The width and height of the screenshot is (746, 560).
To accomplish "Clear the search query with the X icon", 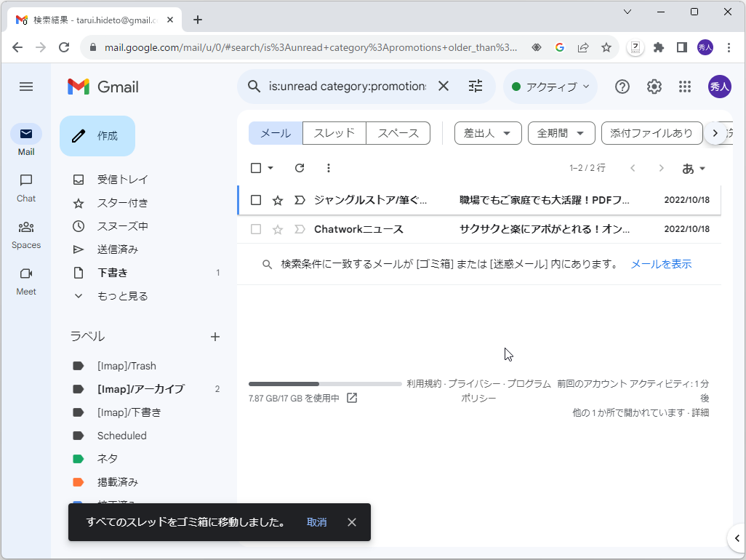I will point(444,86).
